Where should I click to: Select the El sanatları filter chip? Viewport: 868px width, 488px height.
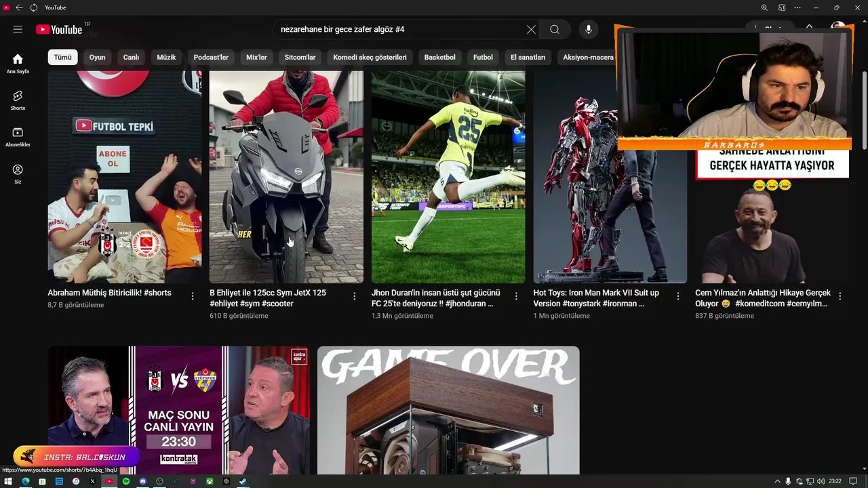pyautogui.click(x=528, y=58)
